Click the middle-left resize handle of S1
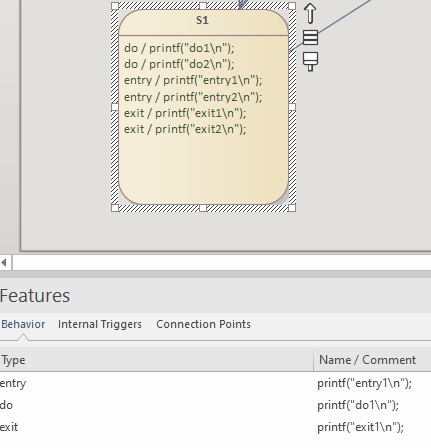Screen dimensions: 431x448 [115, 107]
